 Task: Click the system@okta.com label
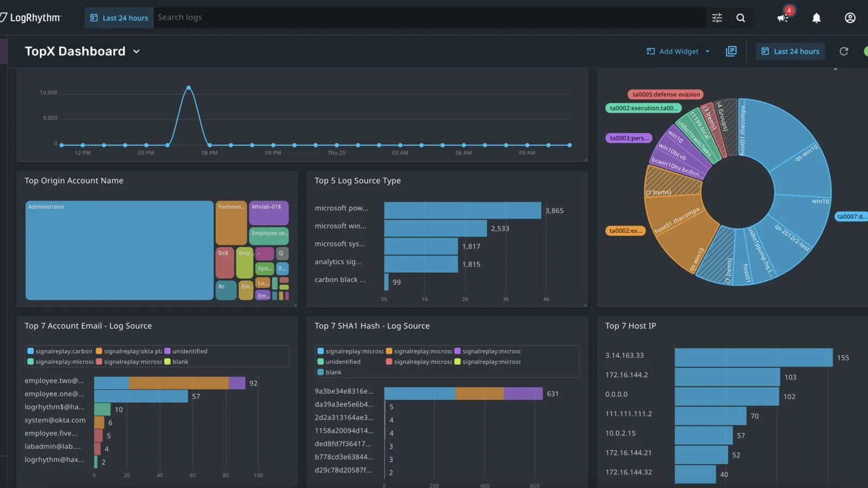click(x=55, y=420)
